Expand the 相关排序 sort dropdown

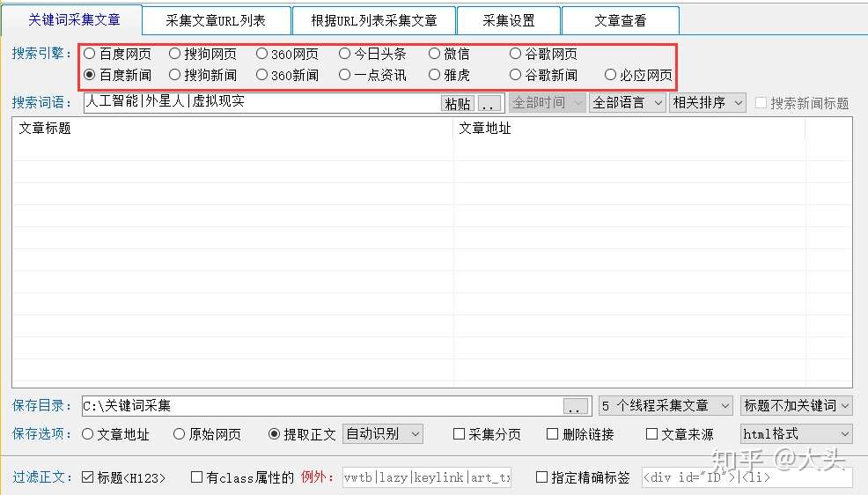tap(708, 103)
